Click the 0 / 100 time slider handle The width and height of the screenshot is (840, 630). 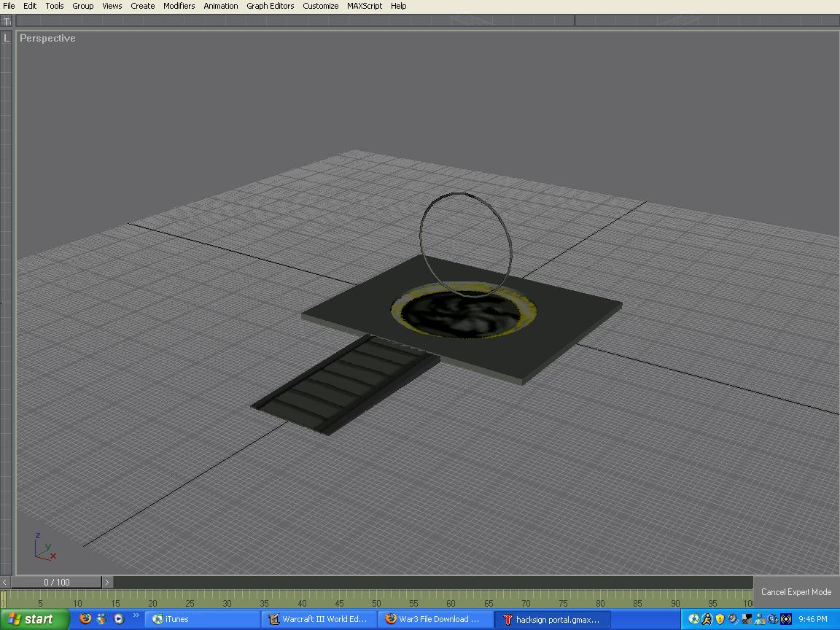(x=56, y=582)
